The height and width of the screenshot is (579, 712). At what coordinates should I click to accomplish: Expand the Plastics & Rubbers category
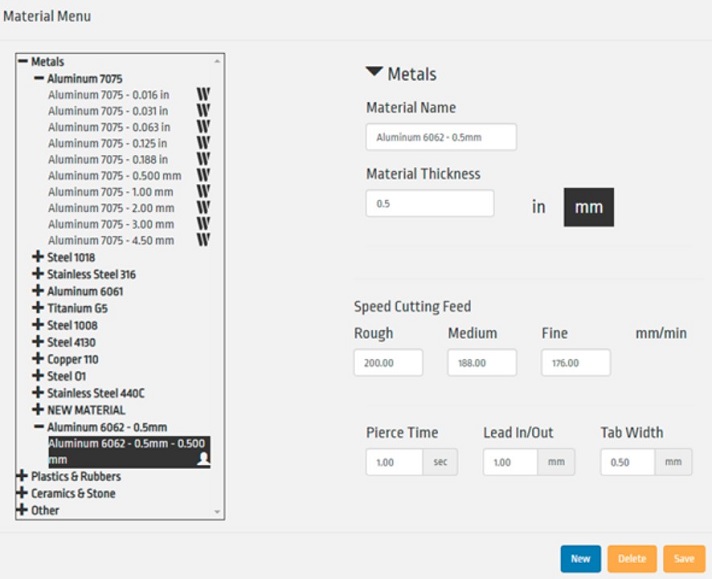(x=22, y=476)
